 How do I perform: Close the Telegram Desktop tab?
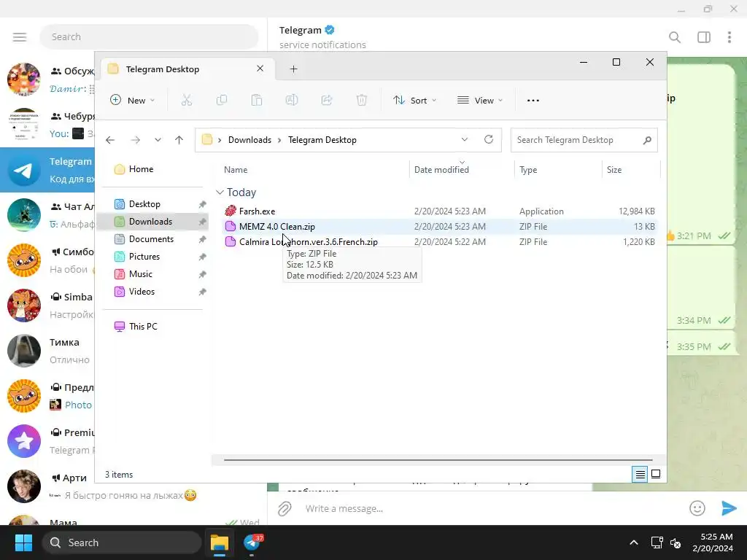(x=260, y=69)
